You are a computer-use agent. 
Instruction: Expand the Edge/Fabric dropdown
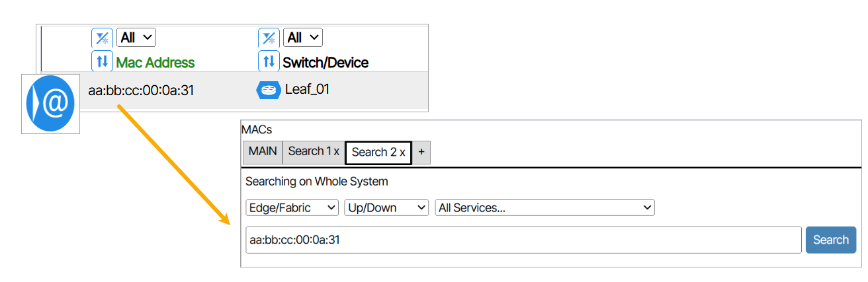pyautogui.click(x=292, y=207)
